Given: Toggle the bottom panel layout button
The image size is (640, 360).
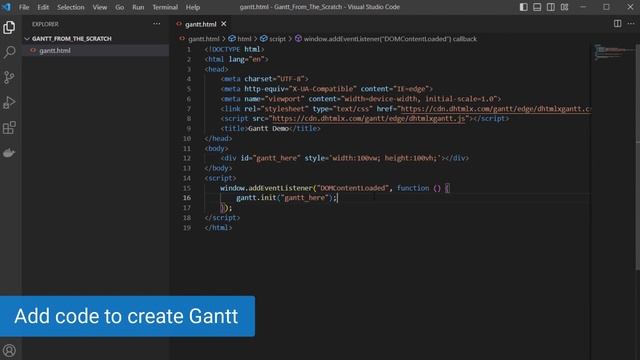Looking at the screenshot, I should point(537,7).
